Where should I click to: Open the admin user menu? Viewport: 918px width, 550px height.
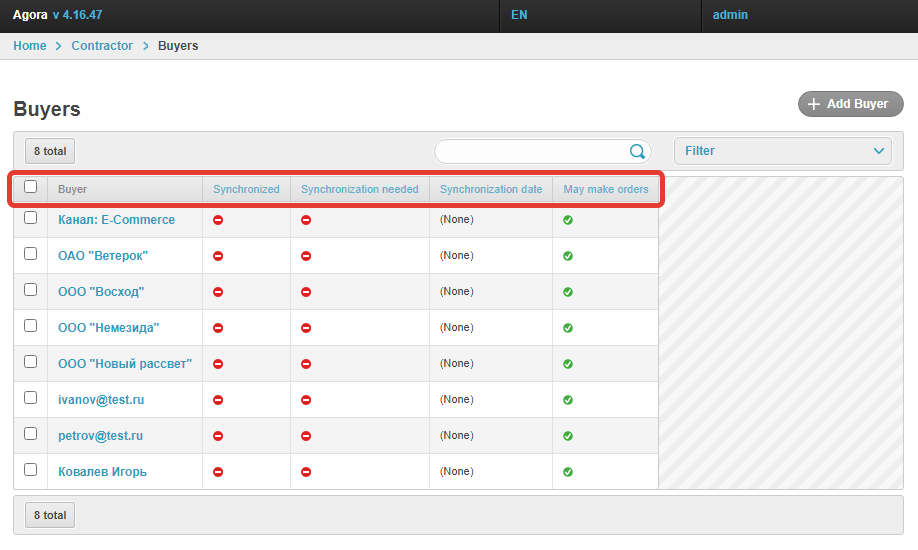coord(730,16)
